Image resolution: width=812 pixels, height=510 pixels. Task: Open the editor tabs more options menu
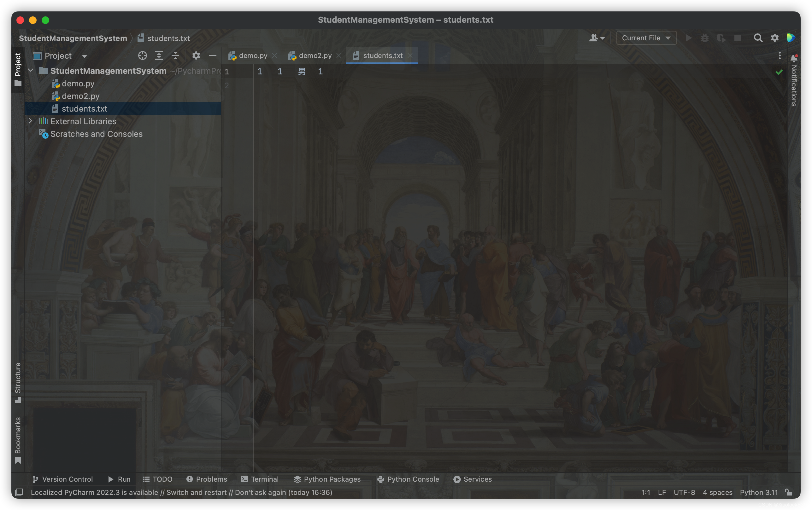point(780,55)
